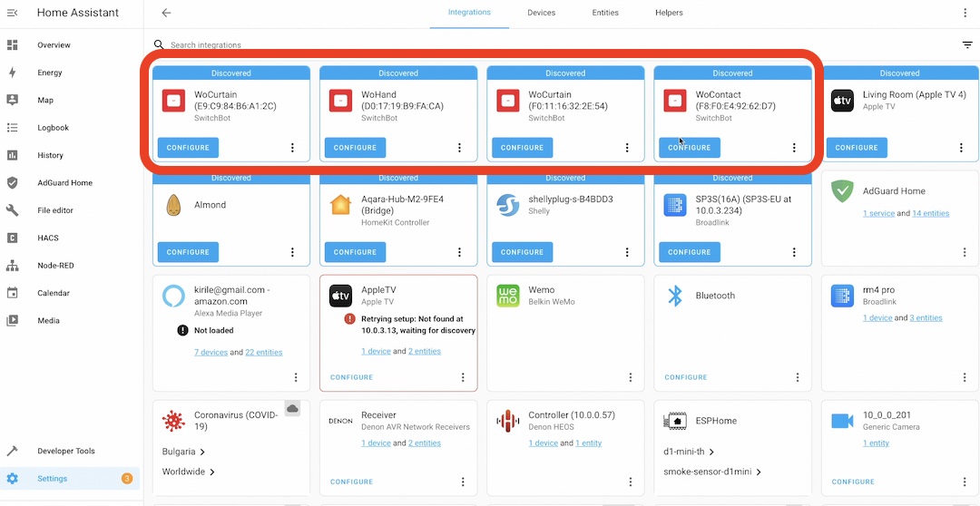Switch to the Devices tab

pos(541,13)
